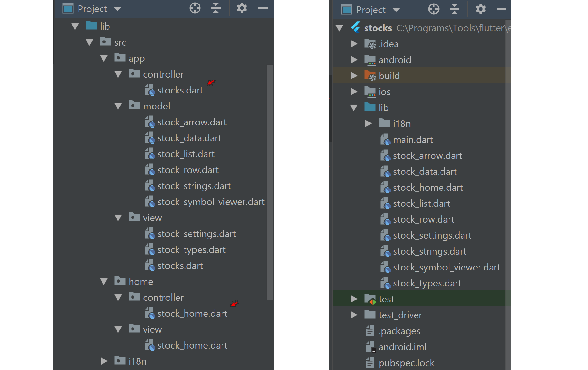Open pubspec.lock in the right panel

(406, 363)
